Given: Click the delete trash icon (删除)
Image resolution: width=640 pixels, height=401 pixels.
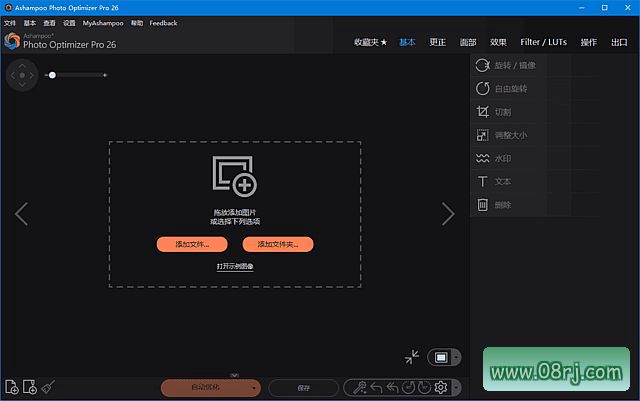Looking at the screenshot, I should 483,205.
